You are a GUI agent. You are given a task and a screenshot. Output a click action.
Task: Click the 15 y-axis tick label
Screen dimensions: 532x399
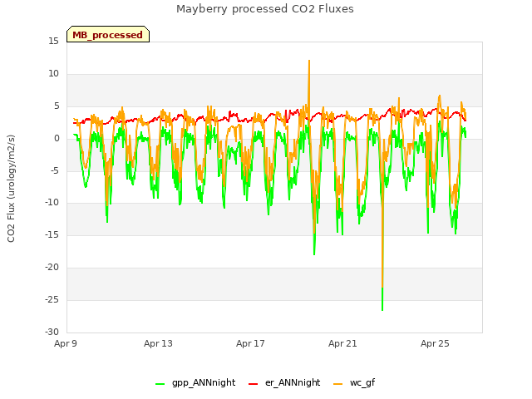53,42
